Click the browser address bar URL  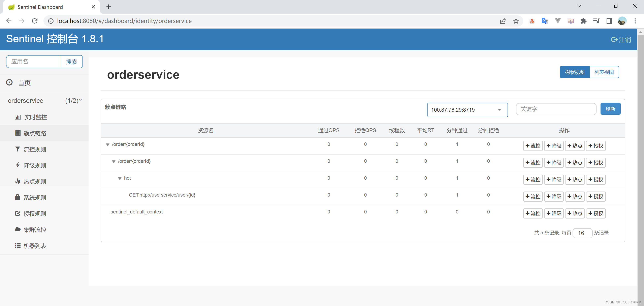click(124, 21)
